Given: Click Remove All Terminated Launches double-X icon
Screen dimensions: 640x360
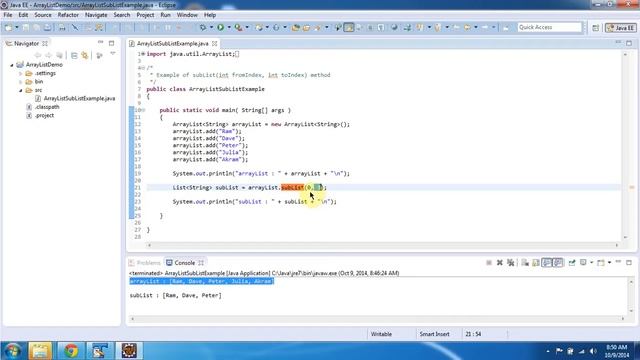Looking at the screenshot, I should point(511,262).
